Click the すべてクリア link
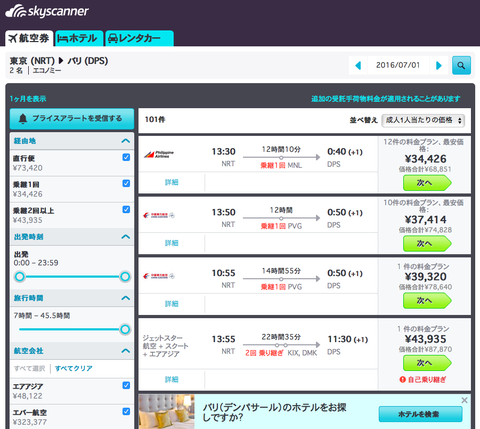 click(x=74, y=368)
